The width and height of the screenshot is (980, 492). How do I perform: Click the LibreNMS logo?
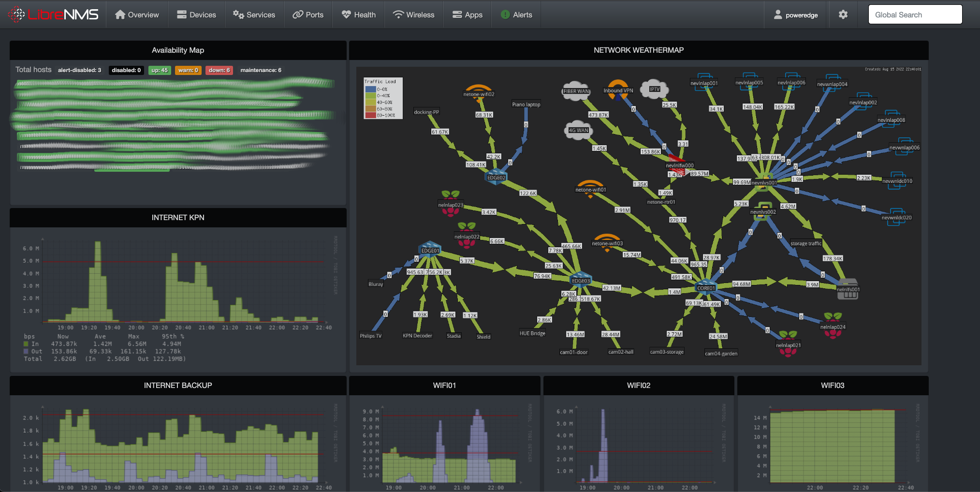click(x=54, y=15)
